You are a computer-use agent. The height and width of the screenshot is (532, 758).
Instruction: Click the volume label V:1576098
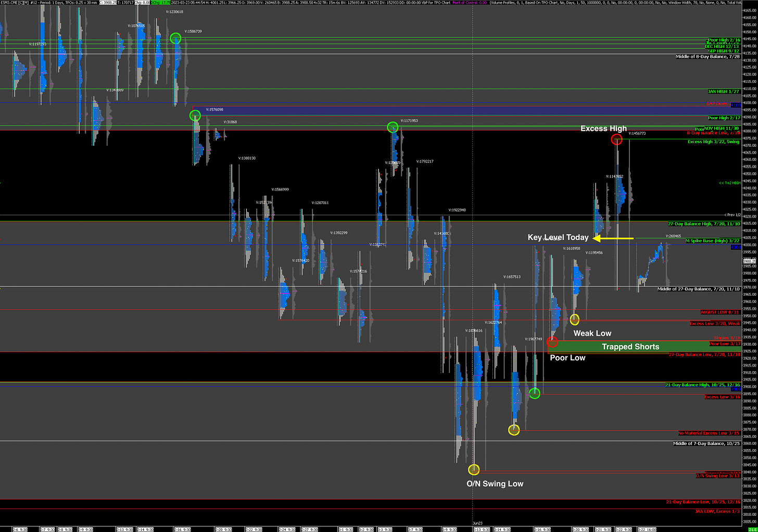click(214, 110)
